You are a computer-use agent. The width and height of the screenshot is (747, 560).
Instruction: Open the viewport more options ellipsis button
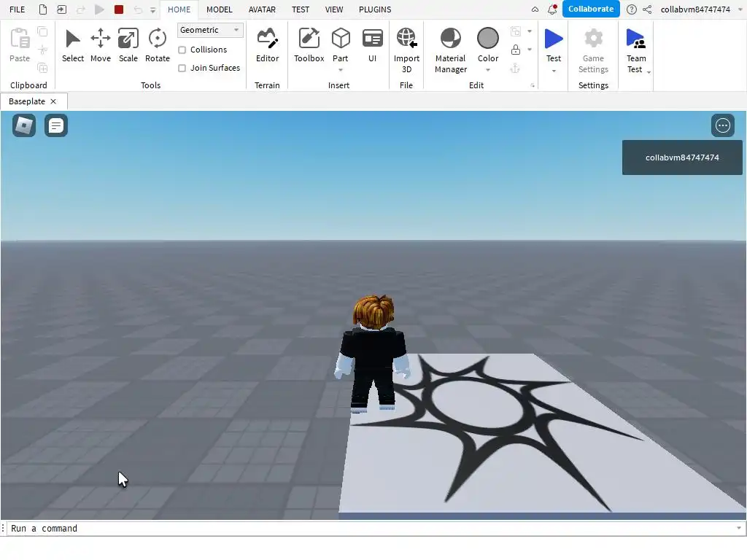coord(723,125)
